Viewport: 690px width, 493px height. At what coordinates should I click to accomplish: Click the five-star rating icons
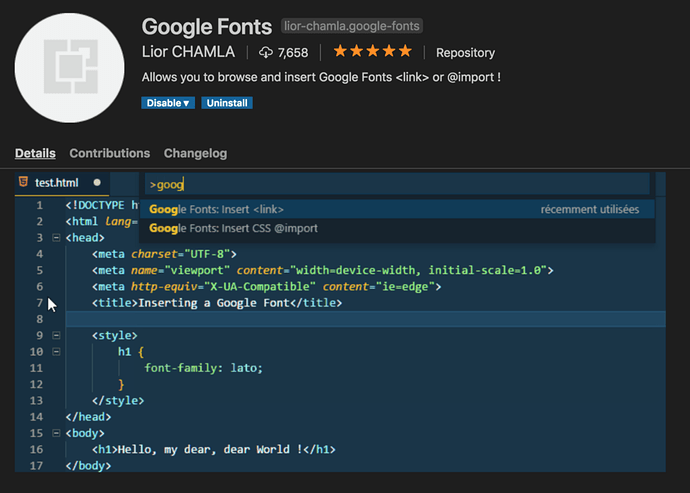(373, 51)
